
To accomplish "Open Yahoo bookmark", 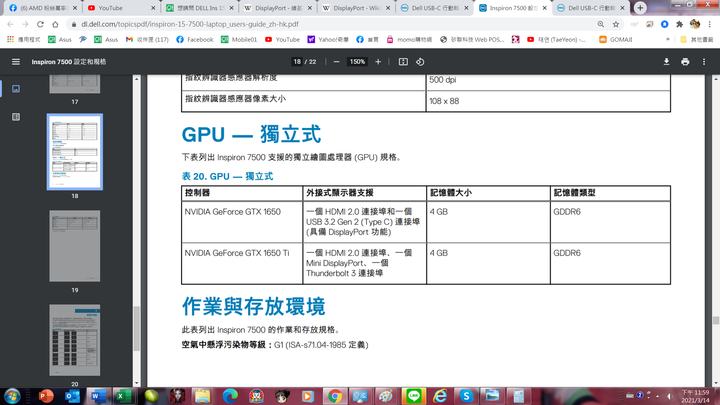I will click(x=328, y=39).
